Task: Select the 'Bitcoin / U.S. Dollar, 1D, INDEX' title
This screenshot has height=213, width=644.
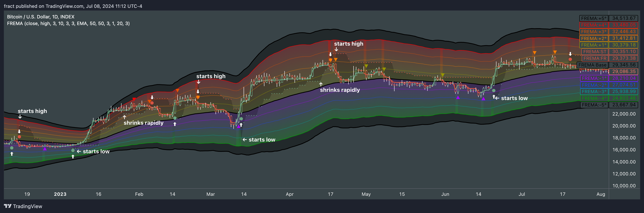Action: pyautogui.click(x=41, y=17)
